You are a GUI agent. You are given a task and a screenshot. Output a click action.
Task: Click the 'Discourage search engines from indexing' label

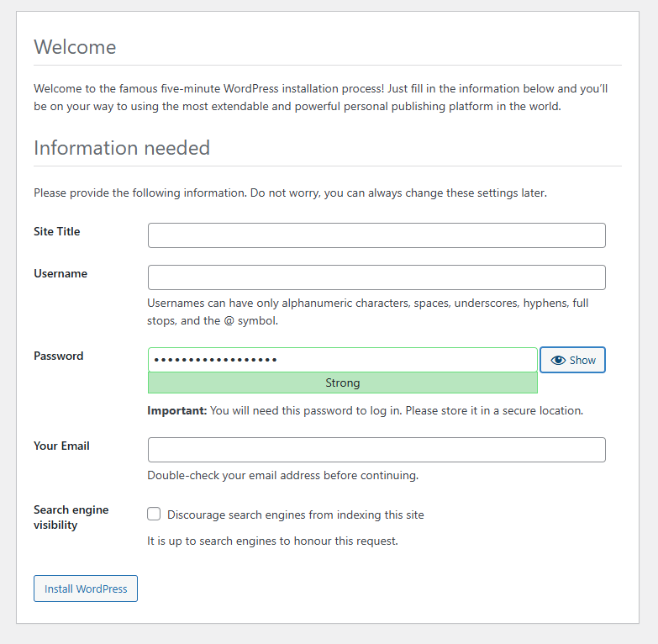(x=295, y=515)
